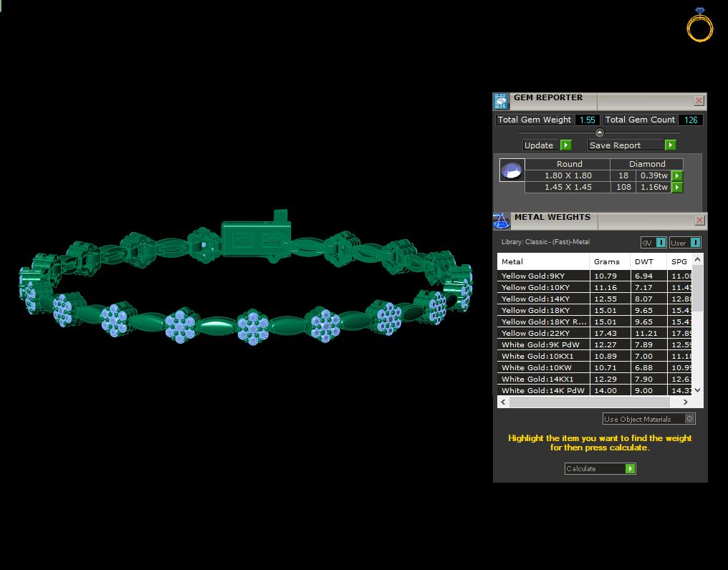Click the gold ring logo icon
Viewport: 728px width, 570px height.
coord(699,25)
